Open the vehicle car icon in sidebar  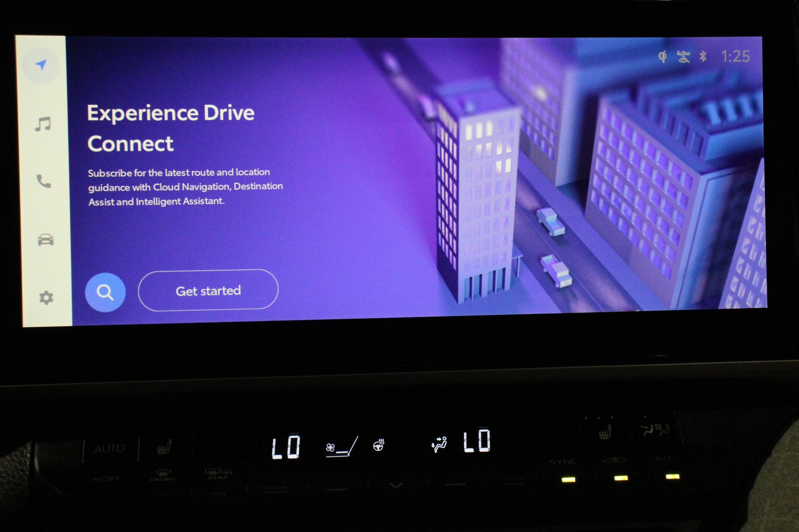[x=45, y=239]
